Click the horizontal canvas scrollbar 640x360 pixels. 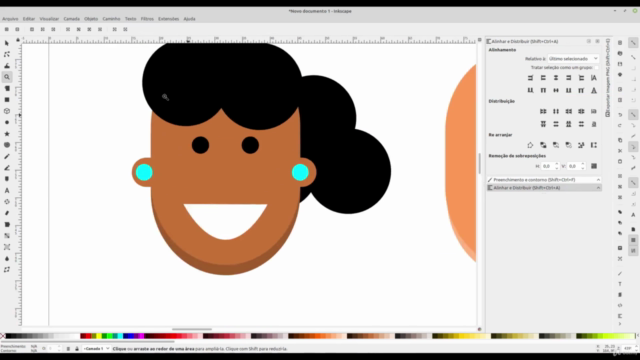point(192,329)
